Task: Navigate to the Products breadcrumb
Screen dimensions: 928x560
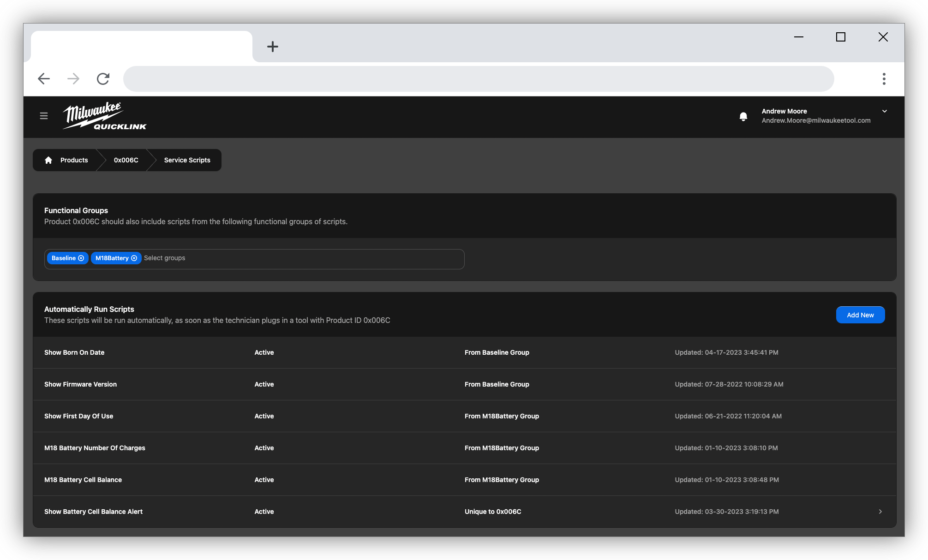Action: 74,160
